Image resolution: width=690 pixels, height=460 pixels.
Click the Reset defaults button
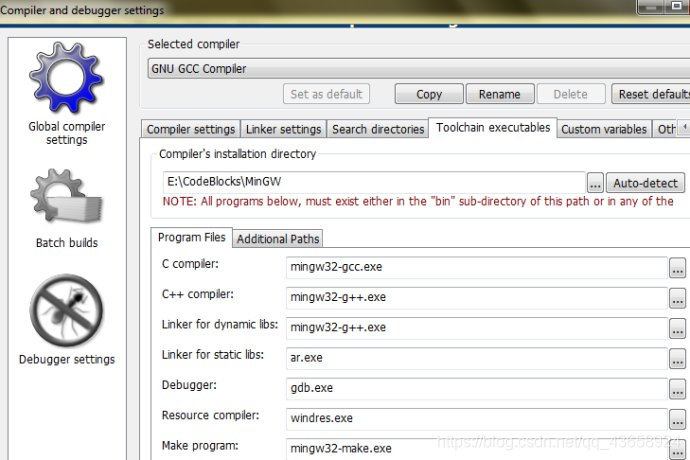[651, 94]
